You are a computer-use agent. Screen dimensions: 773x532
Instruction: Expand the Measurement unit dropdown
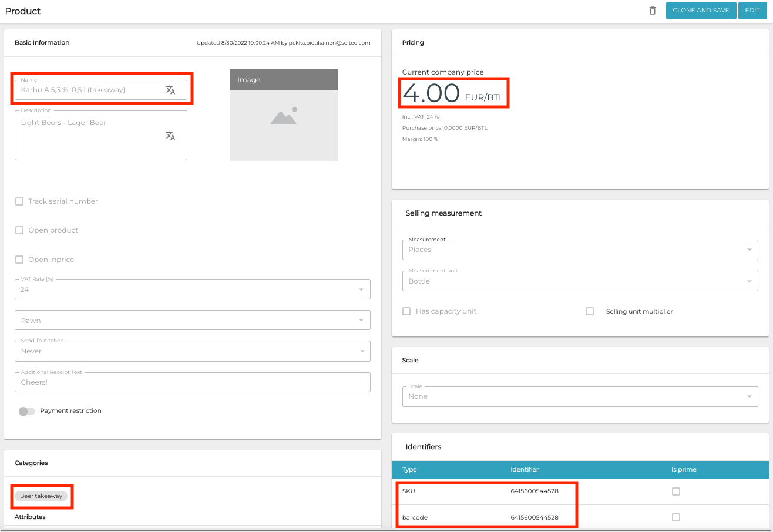580,281
